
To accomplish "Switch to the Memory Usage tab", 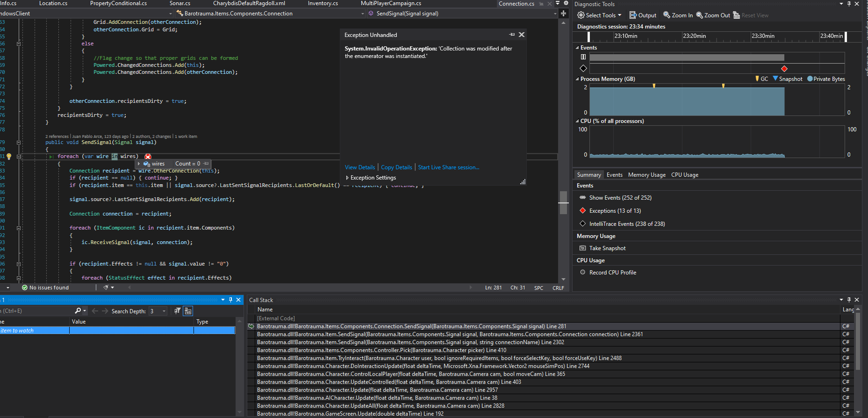I will click(x=646, y=175).
